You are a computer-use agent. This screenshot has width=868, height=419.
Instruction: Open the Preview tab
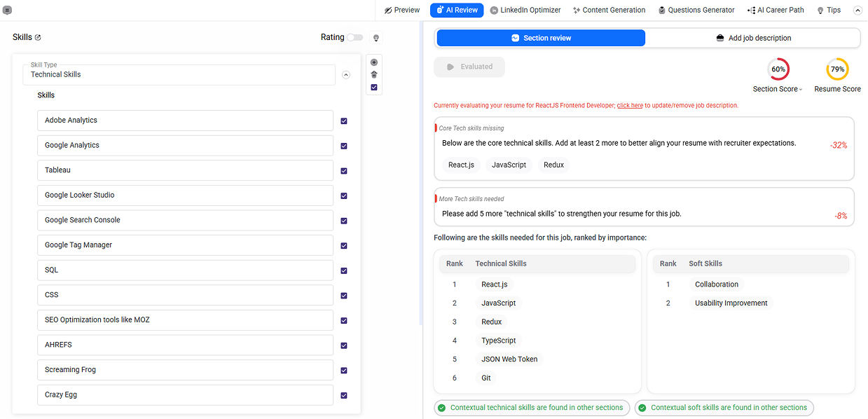402,10
